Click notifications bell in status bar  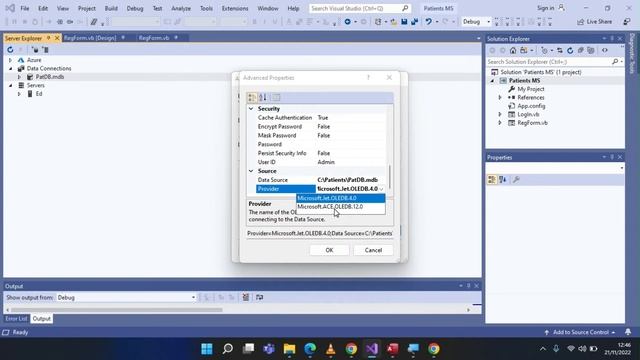(628, 332)
